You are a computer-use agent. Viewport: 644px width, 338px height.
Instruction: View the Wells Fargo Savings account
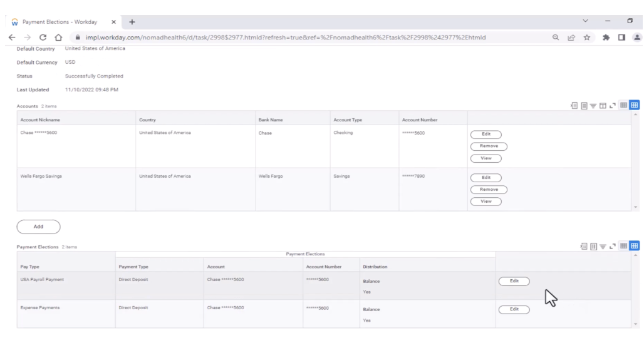486,202
